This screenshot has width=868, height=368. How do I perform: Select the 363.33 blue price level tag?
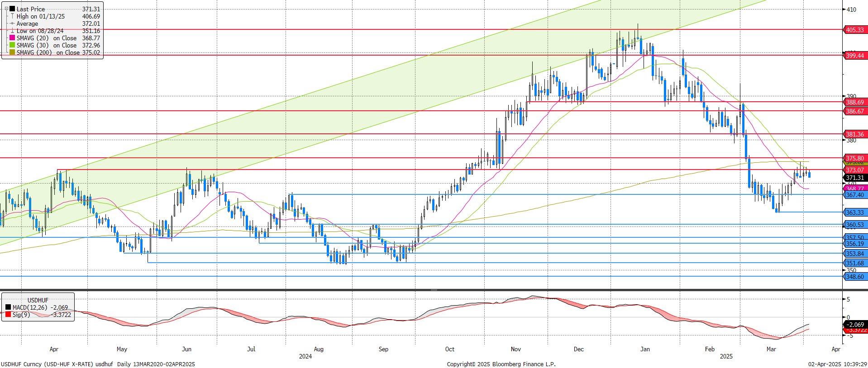pyautogui.click(x=855, y=212)
